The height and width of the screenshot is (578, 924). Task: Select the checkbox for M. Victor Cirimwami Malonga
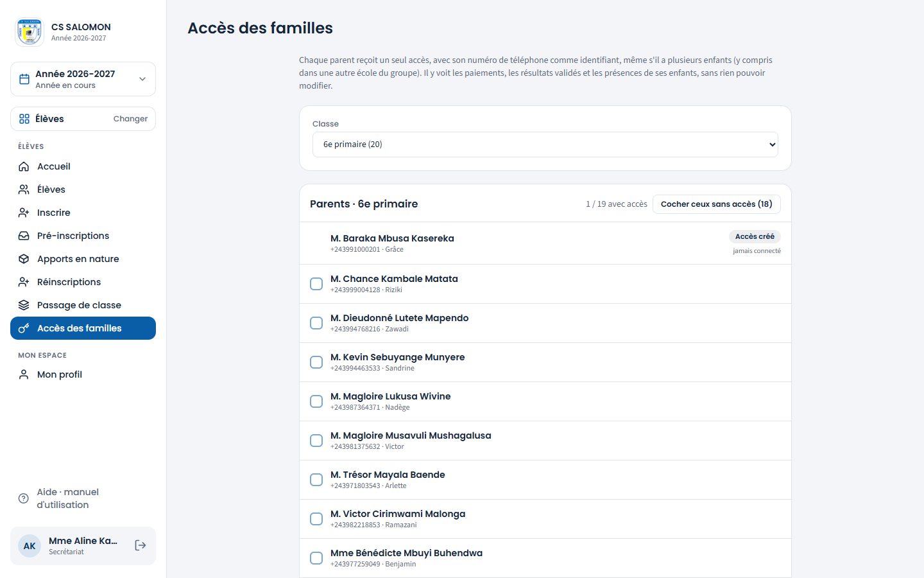tap(316, 519)
